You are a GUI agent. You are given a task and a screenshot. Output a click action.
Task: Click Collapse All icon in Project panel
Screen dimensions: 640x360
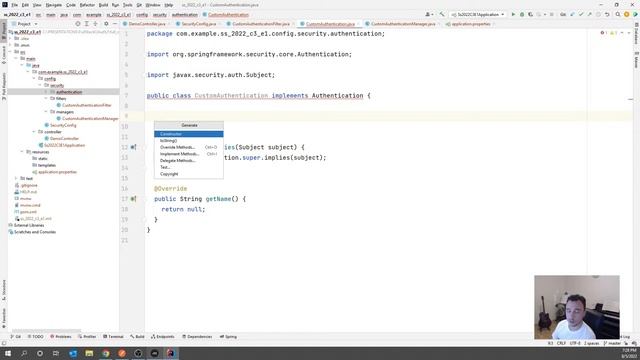[x=96, y=24]
